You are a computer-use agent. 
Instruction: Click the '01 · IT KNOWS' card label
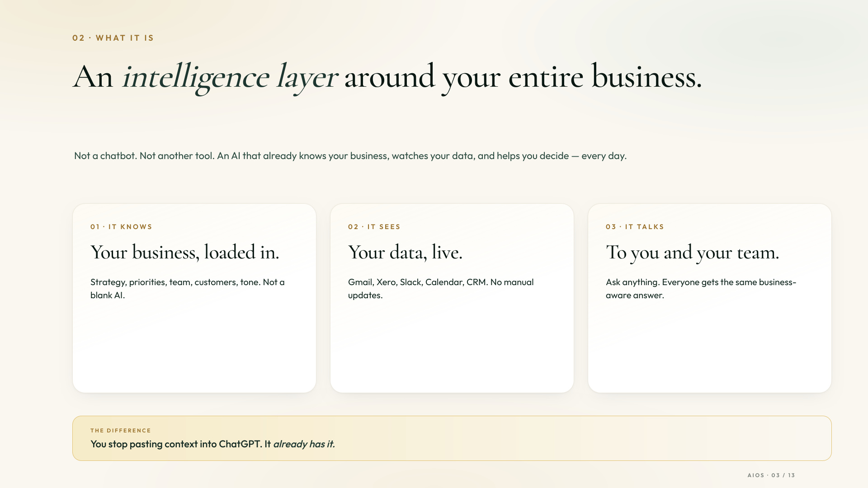[x=121, y=227]
